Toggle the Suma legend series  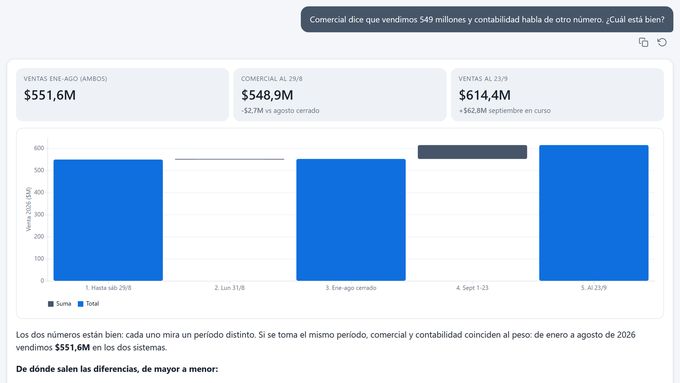click(x=59, y=304)
